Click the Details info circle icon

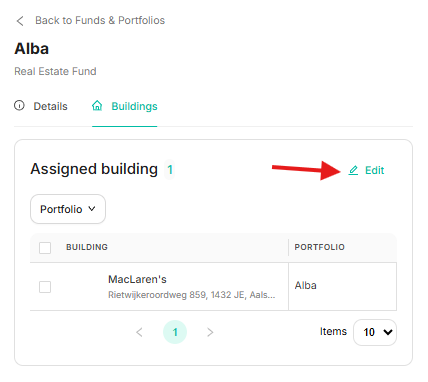[x=19, y=105]
